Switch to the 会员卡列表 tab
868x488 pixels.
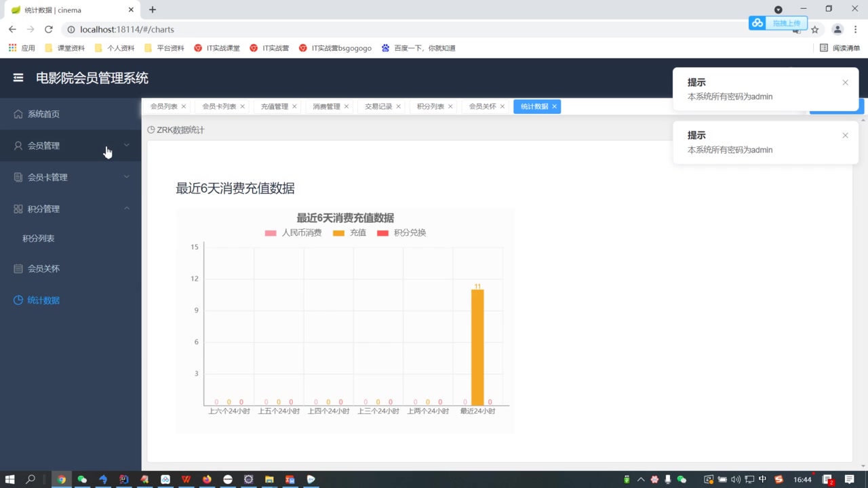click(x=219, y=106)
